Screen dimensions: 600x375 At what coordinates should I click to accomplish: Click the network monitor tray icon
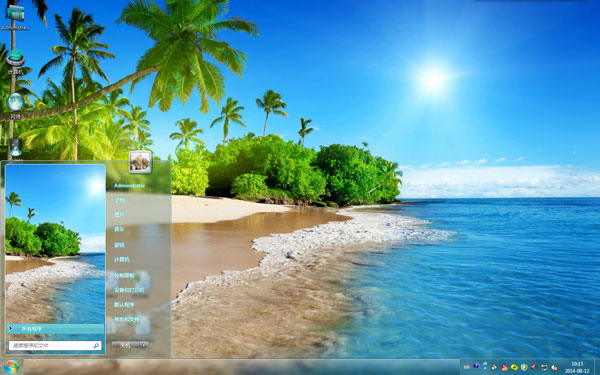(x=544, y=367)
